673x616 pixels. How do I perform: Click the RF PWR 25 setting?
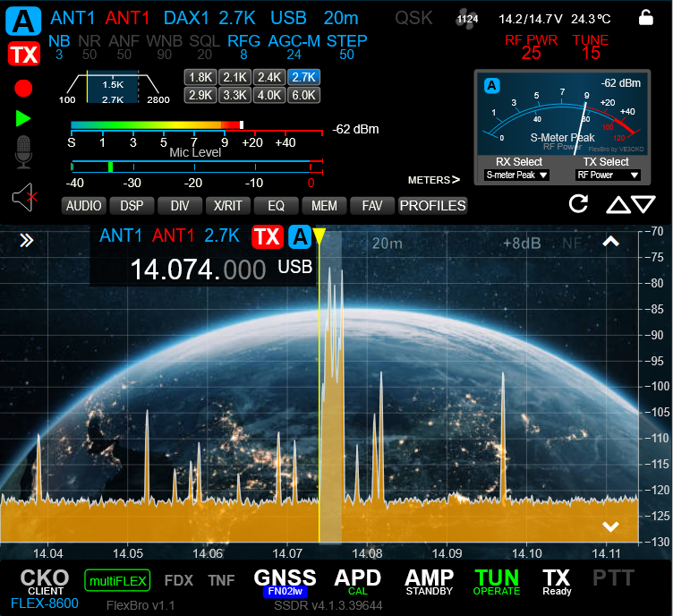pyautogui.click(x=531, y=47)
